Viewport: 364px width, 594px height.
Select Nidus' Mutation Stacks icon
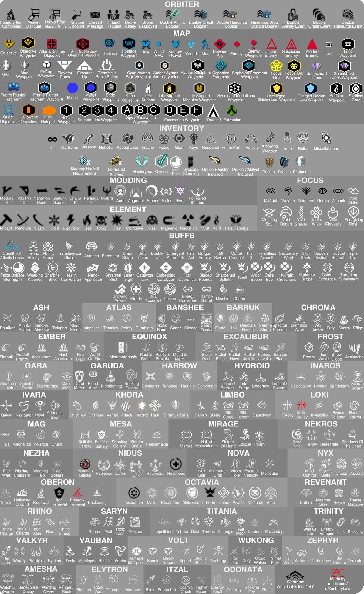[x=85, y=464]
